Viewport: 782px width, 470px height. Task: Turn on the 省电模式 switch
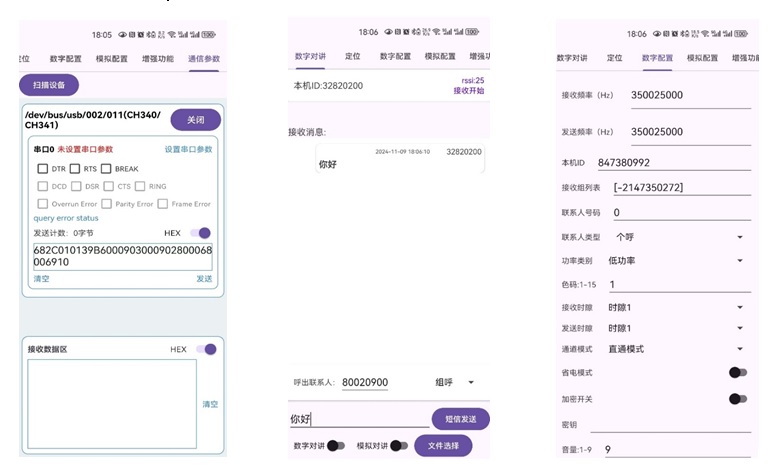point(737,373)
